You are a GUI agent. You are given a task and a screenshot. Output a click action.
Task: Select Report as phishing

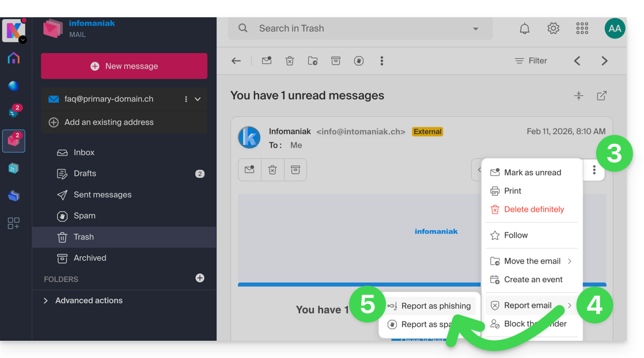click(x=435, y=306)
